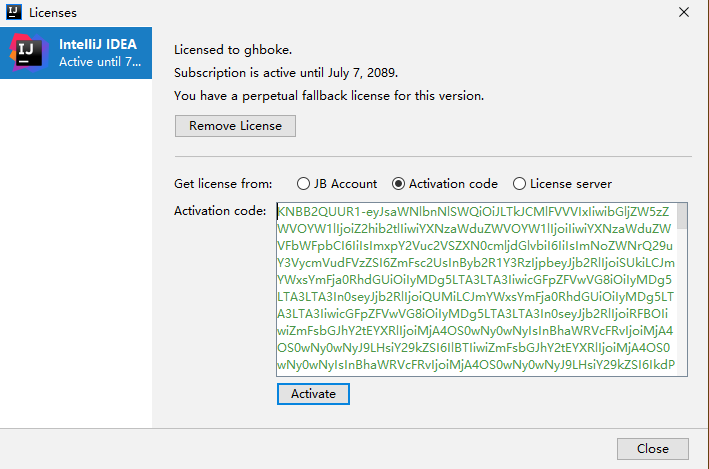Click the Activate button

point(313,394)
